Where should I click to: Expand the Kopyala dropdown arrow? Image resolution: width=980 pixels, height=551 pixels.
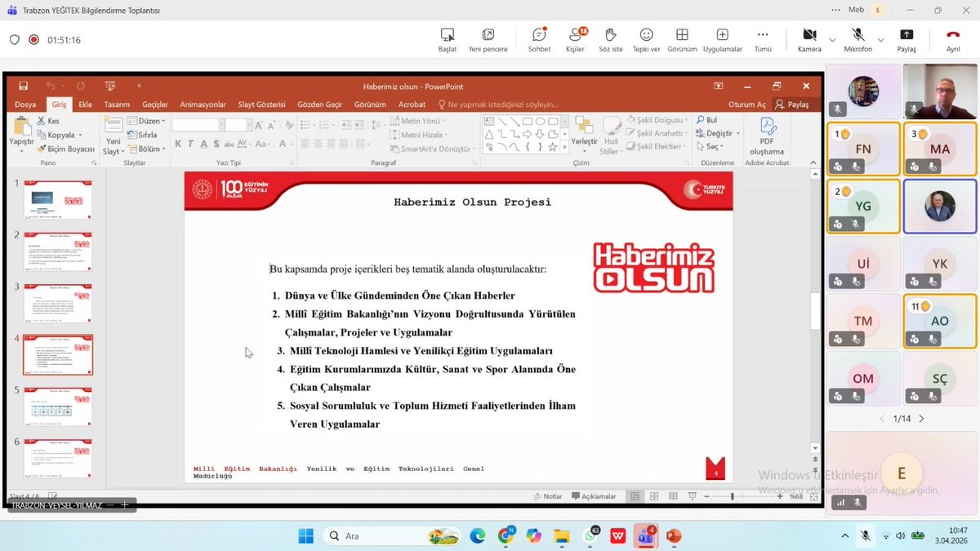click(x=80, y=135)
